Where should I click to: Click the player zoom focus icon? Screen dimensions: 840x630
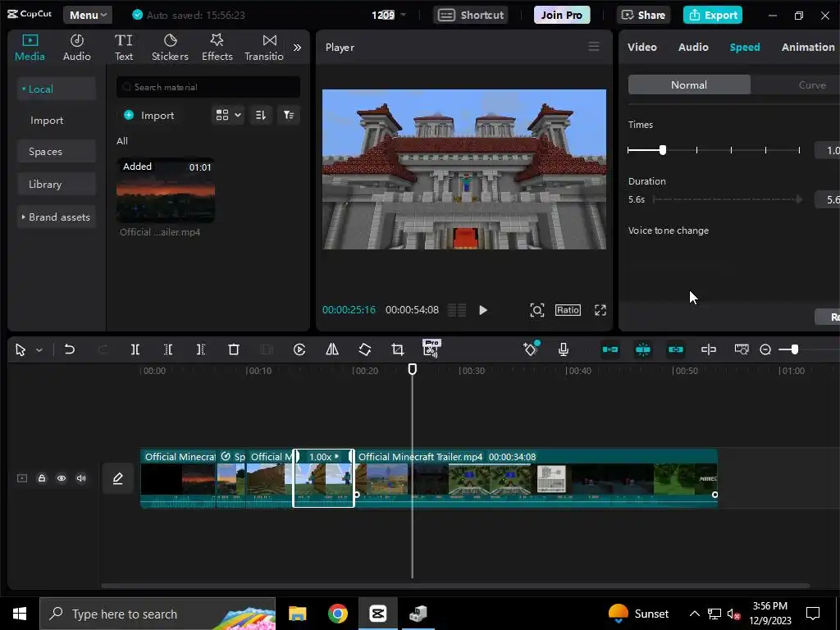point(536,310)
